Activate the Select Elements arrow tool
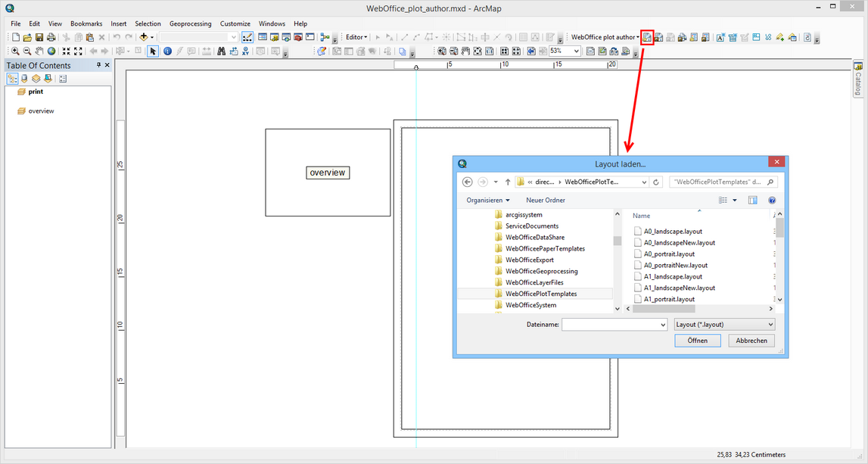This screenshot has height=464, width=868. pyautogui.click(x=153, y=51)
